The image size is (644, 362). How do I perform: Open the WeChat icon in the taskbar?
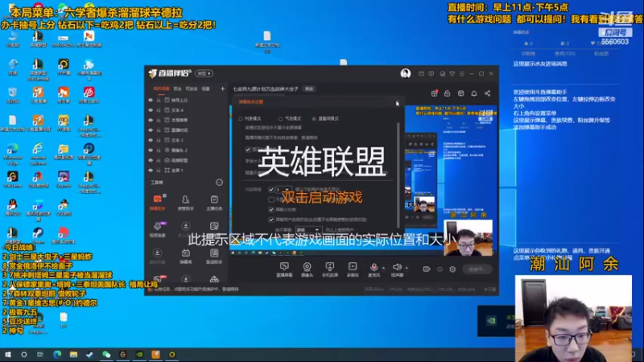[106, 354]
